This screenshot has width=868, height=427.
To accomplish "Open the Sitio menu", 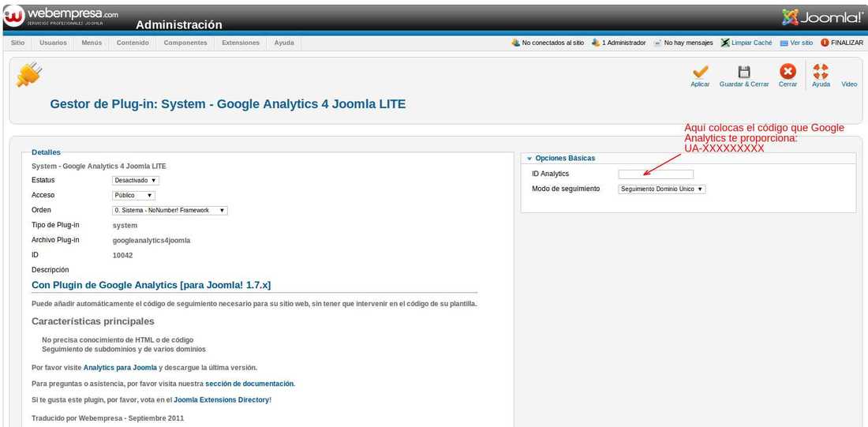I will [17, 43].
